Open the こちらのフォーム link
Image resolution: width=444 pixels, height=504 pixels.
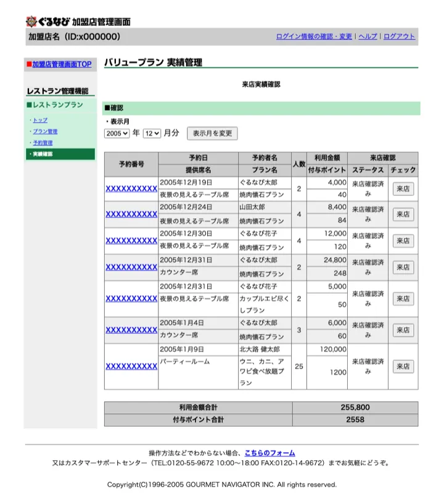tap(269, 453)
